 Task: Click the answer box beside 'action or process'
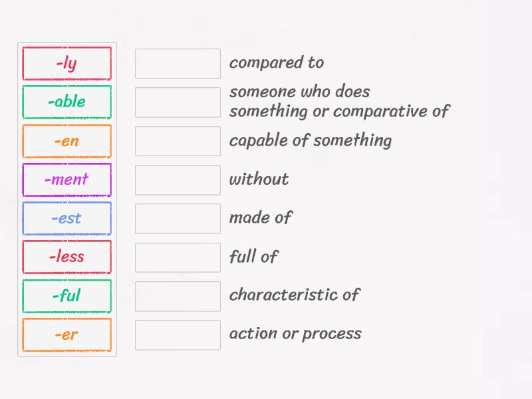[x=177, y=334]
